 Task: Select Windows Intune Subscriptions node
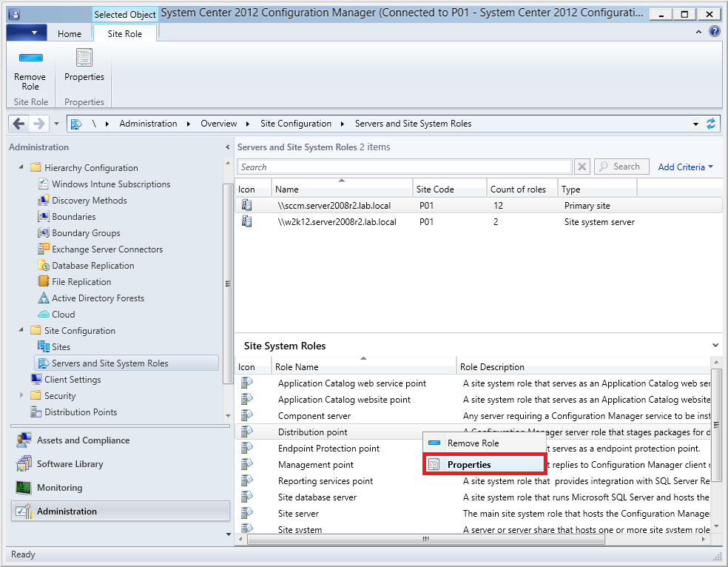coord(111,184)
